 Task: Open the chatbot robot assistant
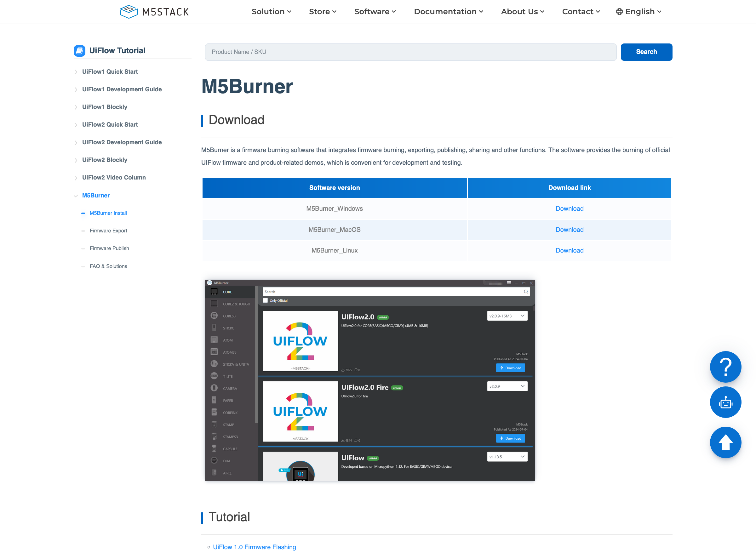point(725,402)
